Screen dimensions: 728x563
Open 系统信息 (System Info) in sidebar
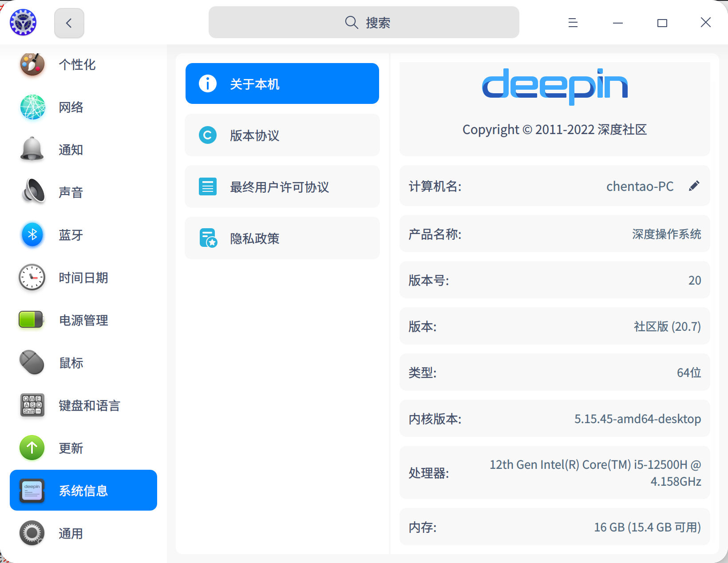click(83, 490)
